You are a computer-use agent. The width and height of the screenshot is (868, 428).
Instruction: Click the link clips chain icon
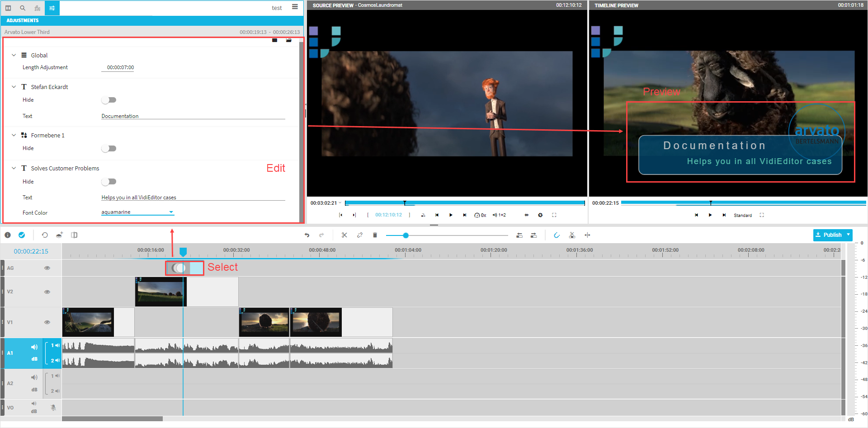coord(360,235)
